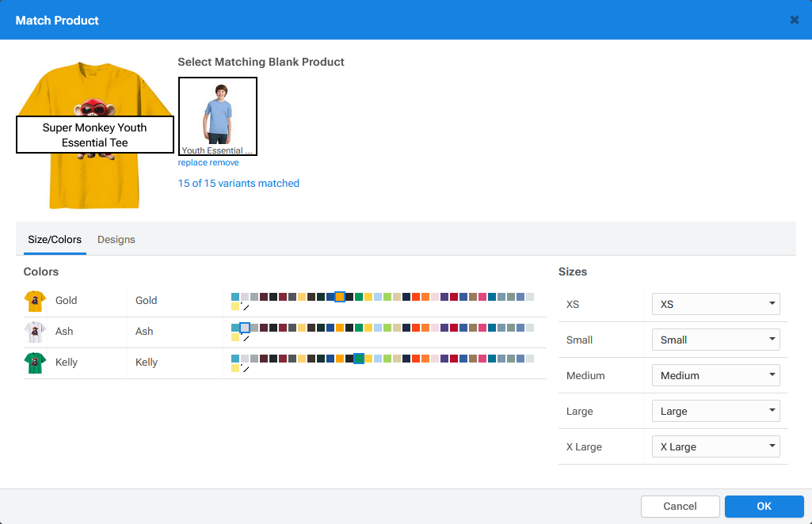Pick first aqua swatch in Kelly row
The image size is (812, 524).
tap(235, 359)
